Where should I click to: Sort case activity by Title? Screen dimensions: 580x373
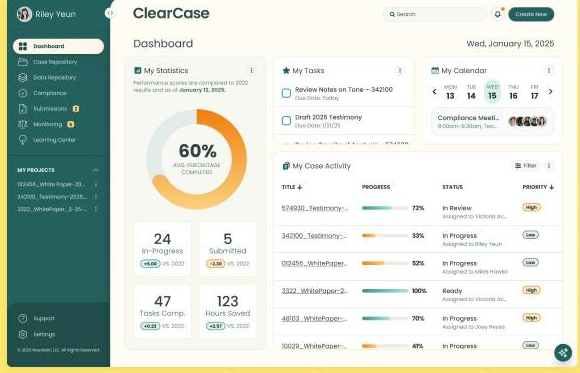[x=292, y=187]
